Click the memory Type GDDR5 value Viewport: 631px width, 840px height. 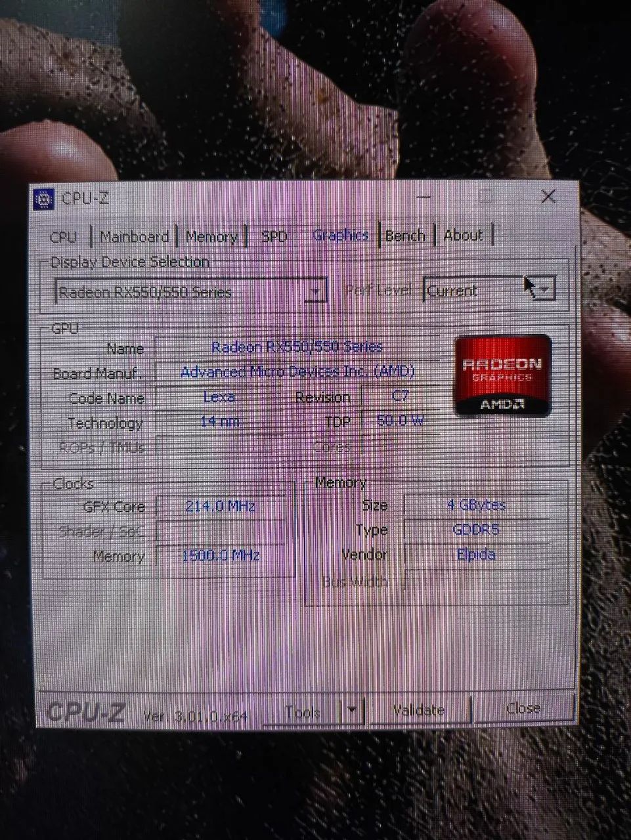(x=477, y=529)
